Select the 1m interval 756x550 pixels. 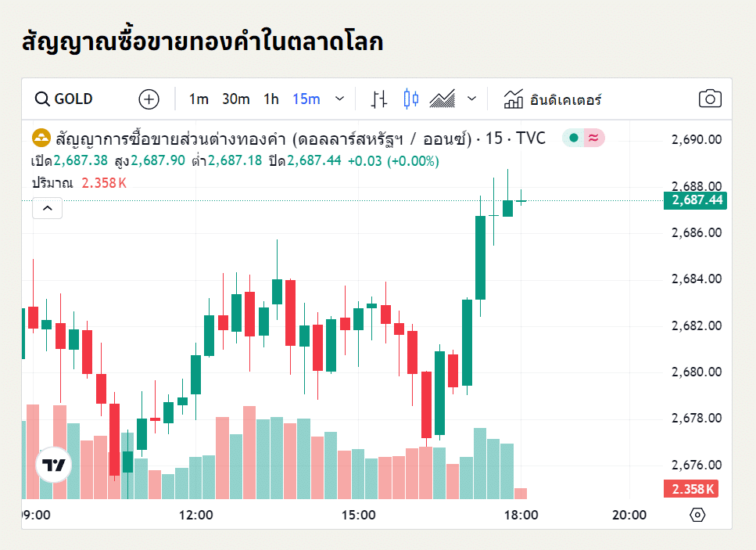198,99
